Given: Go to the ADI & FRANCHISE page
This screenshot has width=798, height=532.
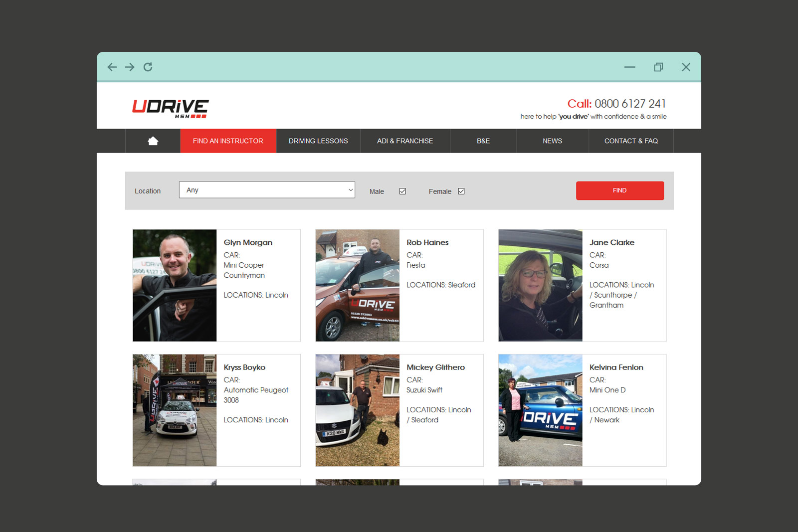Looking at the screenshot, I should coord(405,141).
